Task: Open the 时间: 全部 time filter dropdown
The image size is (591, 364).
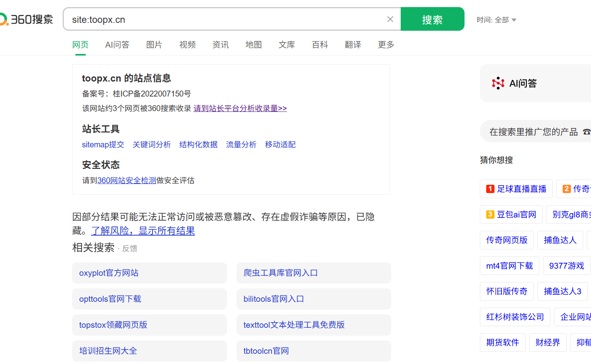Action: (x=496, y=20)
